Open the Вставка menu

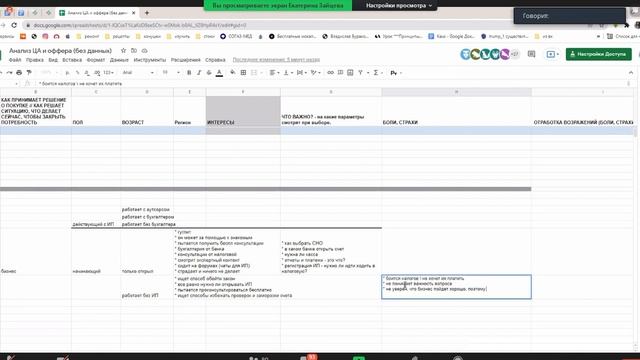(x=72, y=60)
